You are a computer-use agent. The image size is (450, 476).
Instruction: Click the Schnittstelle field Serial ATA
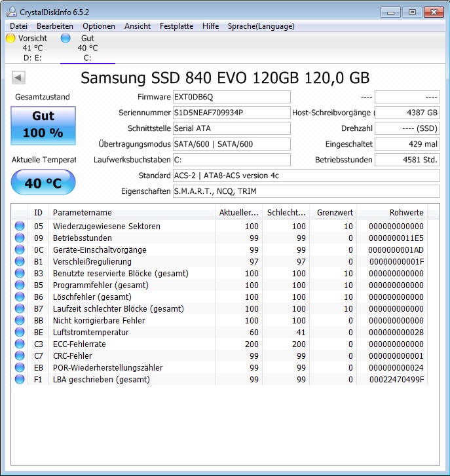[x=232, y=128]
